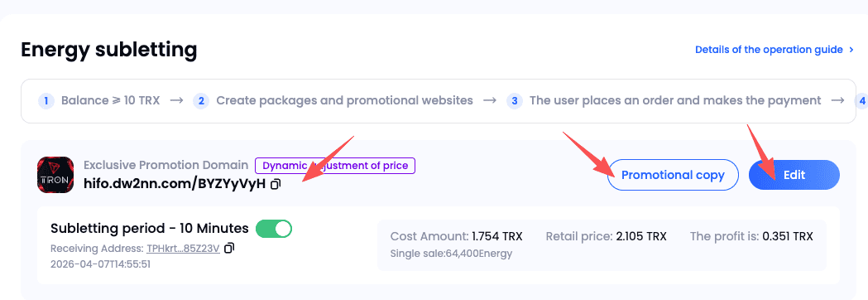Open the Promotional copy button

click(x=673, y=175)
